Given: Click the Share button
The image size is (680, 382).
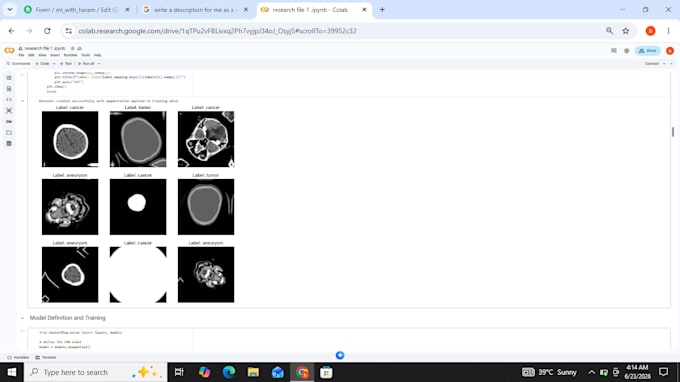Looking at the screenshot, I should (x=648, y=51).
